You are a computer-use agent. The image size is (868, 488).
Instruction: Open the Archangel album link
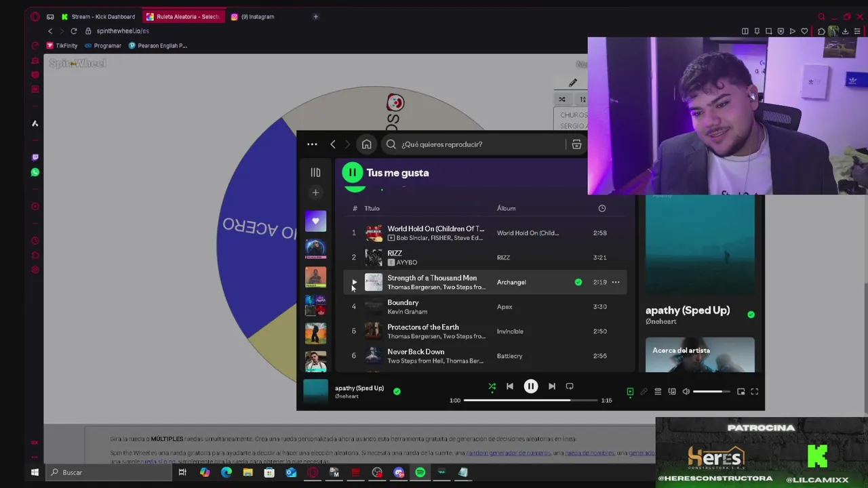click(x=511, y=282)
